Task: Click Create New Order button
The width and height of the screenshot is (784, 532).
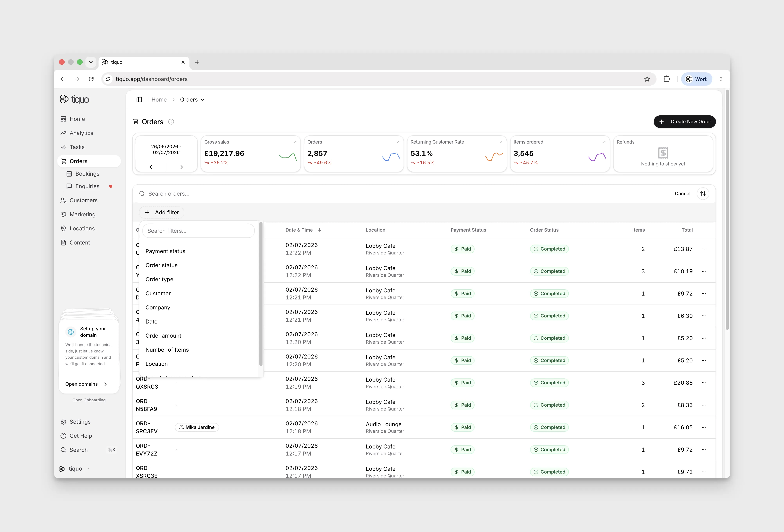Action: coord(684,122)
